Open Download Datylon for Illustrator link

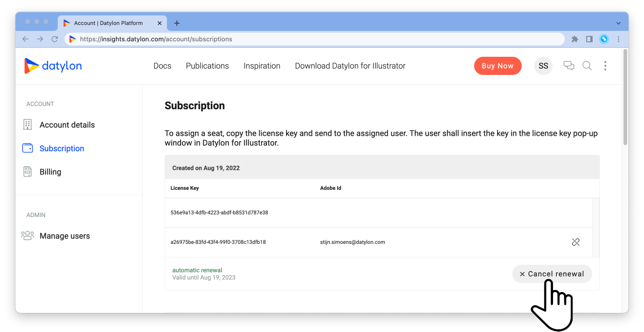(350, 66)
